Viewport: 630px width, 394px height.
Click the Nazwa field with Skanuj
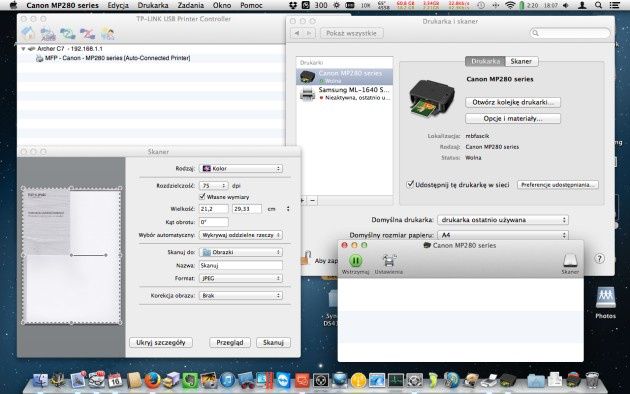point(241,265)
